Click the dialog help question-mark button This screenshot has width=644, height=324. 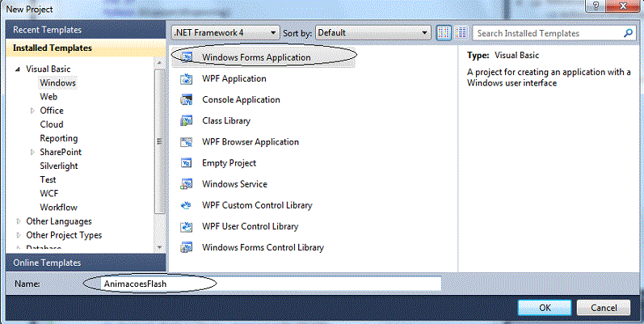596,6
